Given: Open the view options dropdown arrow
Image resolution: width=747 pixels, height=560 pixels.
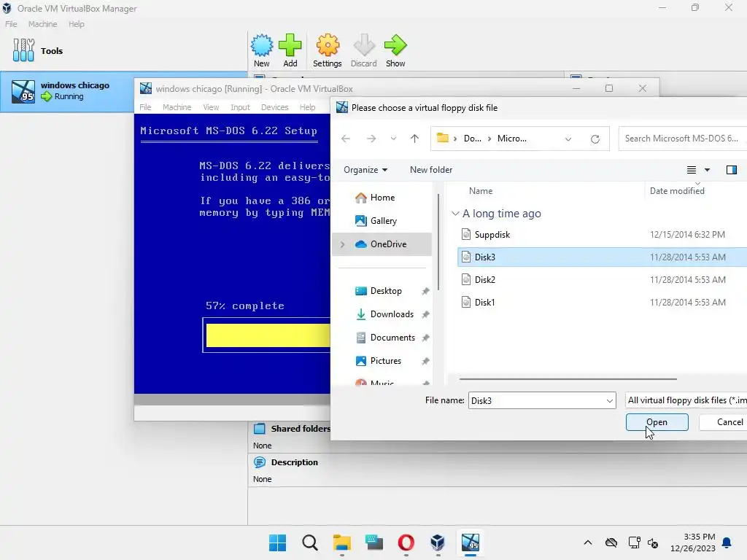Looking at the screenshot, I should (707, 170).
